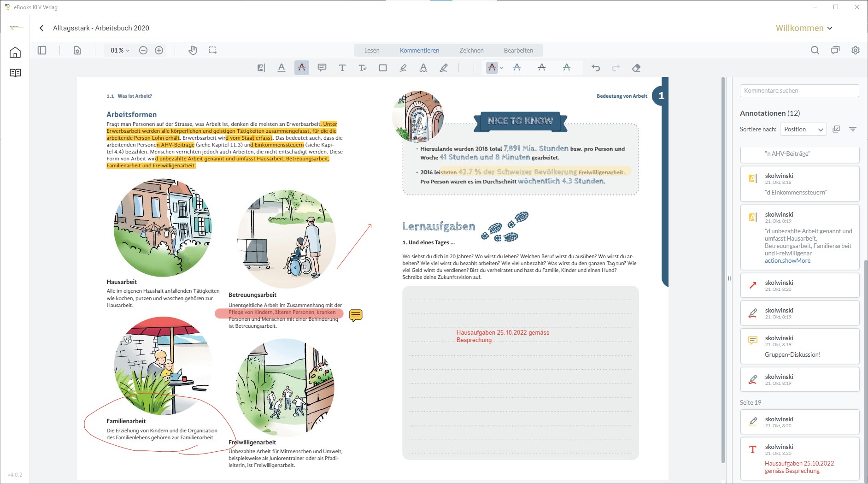Click the Hausarbeit illustration

[163, 228]
